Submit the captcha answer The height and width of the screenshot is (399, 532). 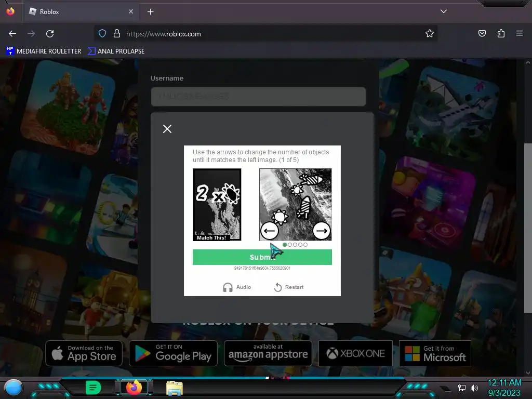[x=262, y=257]
